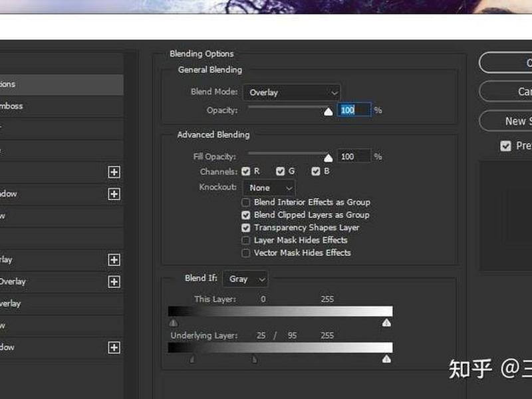Click the 'Underlying Layer:' label
Screen dimensions: 532x399
[204, 336]
